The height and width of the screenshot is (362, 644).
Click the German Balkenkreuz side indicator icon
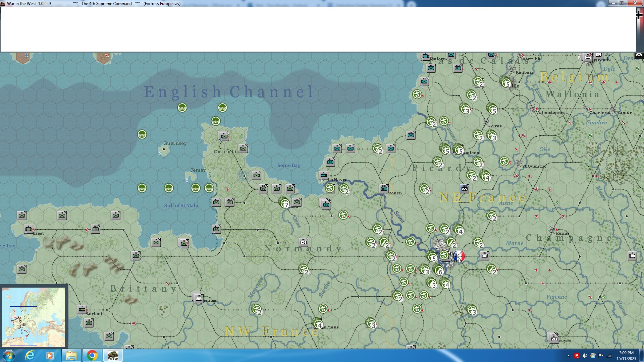tap(639, 14)
